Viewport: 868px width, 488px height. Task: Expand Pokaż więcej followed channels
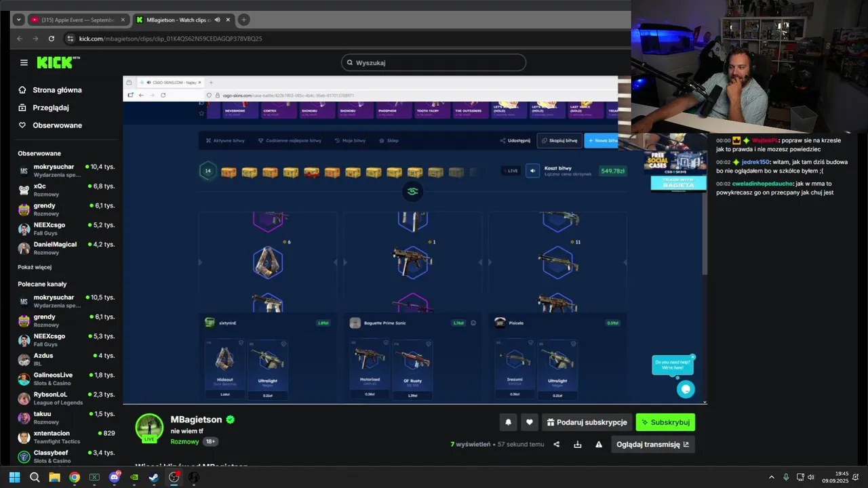click(x=35, y=267)
